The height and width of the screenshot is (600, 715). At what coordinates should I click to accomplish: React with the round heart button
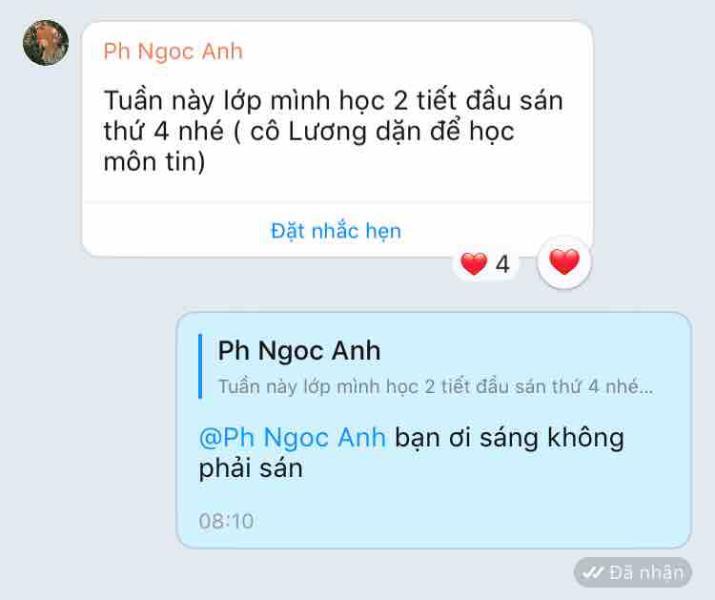pos(565,262)
